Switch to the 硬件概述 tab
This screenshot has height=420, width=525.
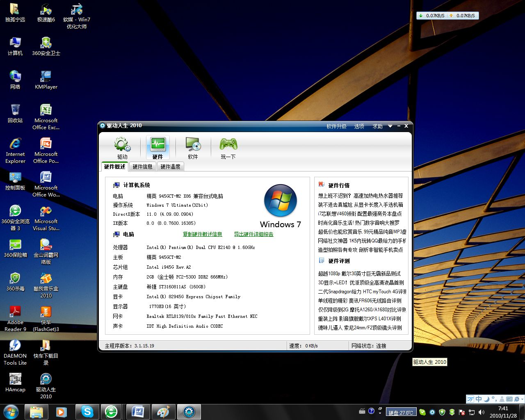[115, 167]
